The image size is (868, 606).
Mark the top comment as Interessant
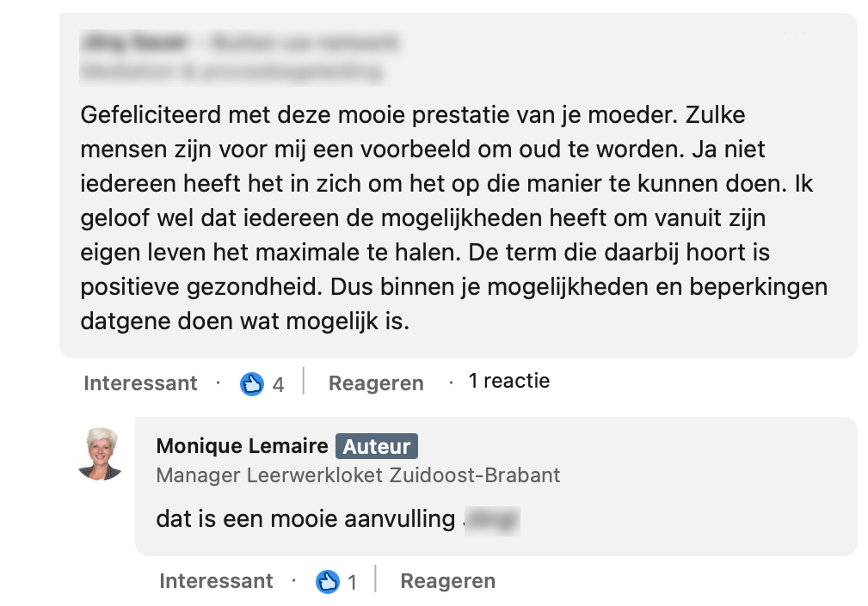(x=140, y=383)
